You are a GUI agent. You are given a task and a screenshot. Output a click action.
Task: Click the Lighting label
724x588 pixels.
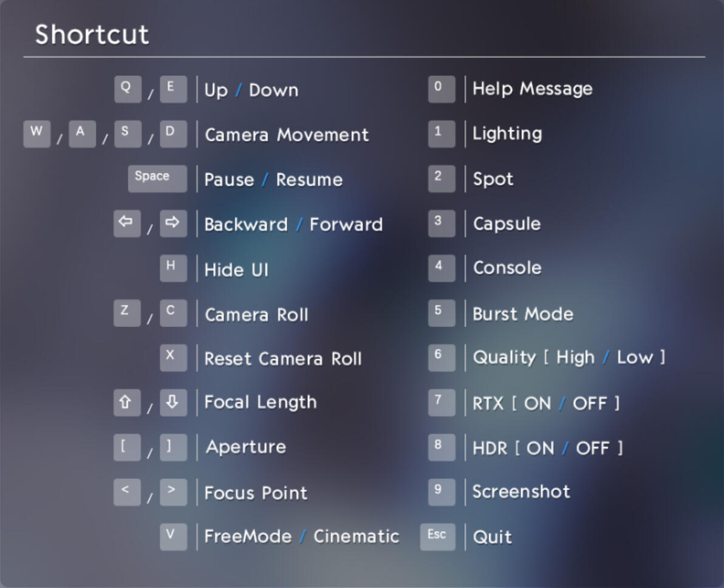click(507, 134)
